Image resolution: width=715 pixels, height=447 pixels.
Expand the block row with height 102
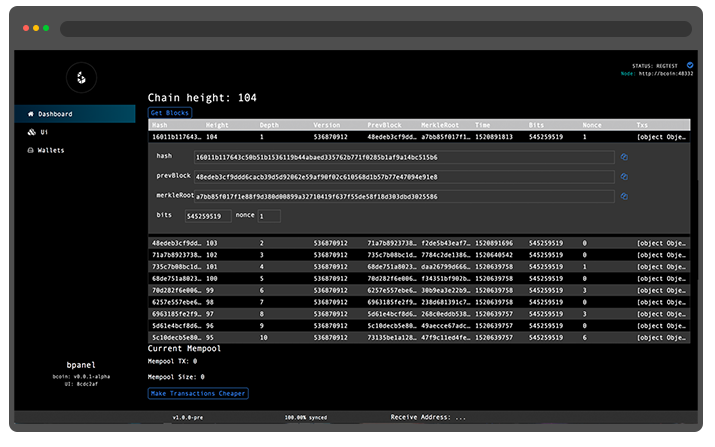419,255
